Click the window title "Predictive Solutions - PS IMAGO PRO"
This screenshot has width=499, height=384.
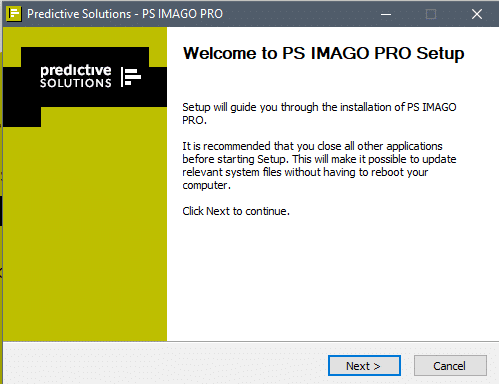coord(125,14)
